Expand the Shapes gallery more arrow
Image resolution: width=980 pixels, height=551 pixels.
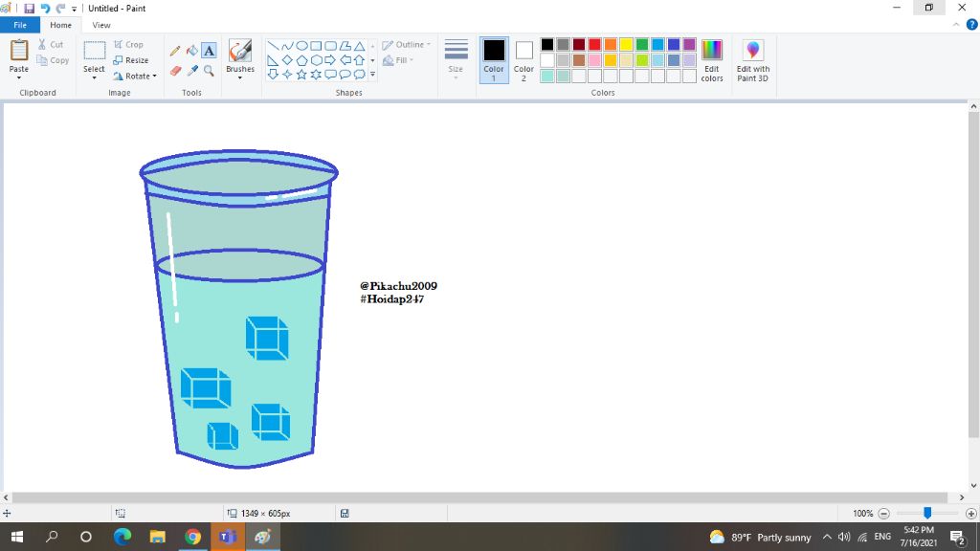coord(372,75)
